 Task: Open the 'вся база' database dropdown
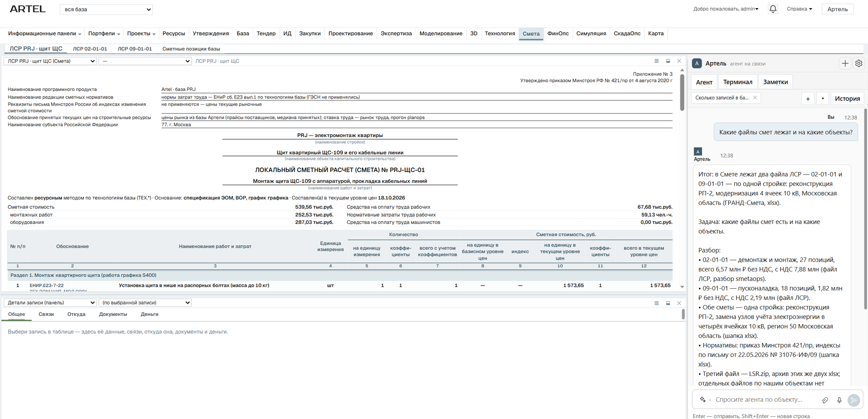(106, 10)
